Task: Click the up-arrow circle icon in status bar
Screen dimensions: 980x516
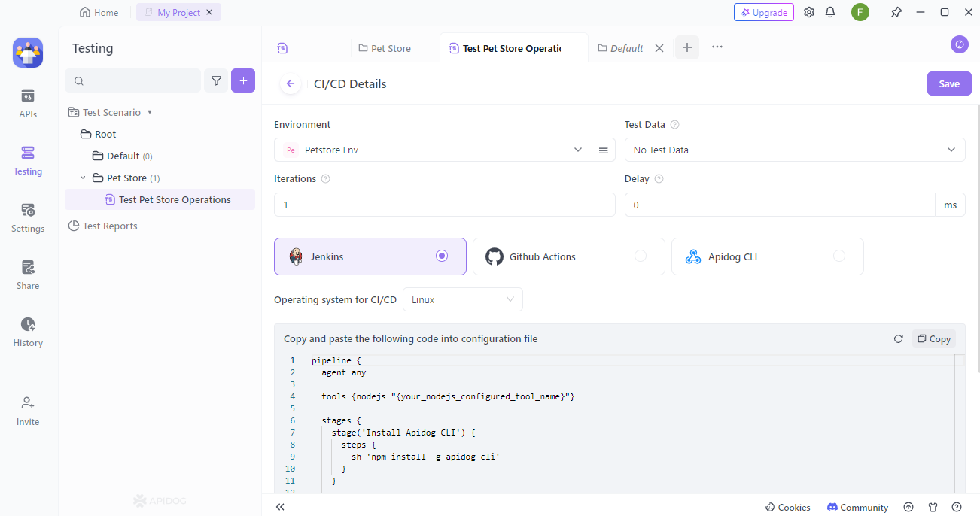Action: tap(908, 507)
